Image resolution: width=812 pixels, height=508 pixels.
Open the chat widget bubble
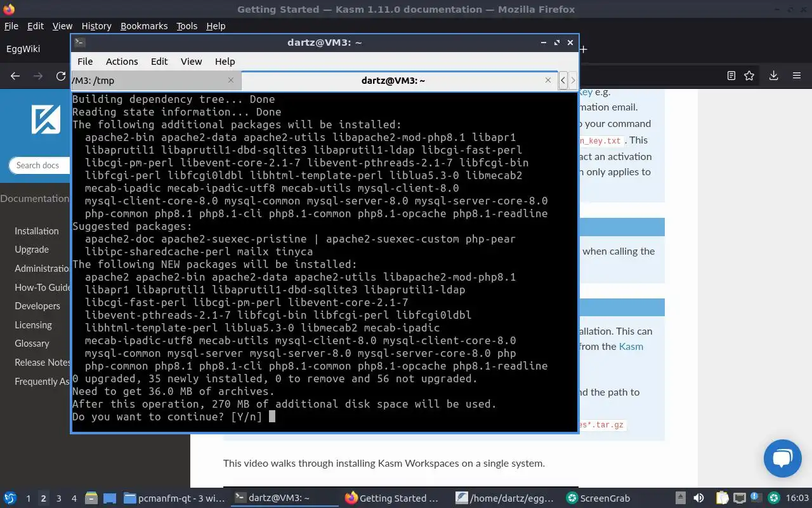(x=783, y=458)
